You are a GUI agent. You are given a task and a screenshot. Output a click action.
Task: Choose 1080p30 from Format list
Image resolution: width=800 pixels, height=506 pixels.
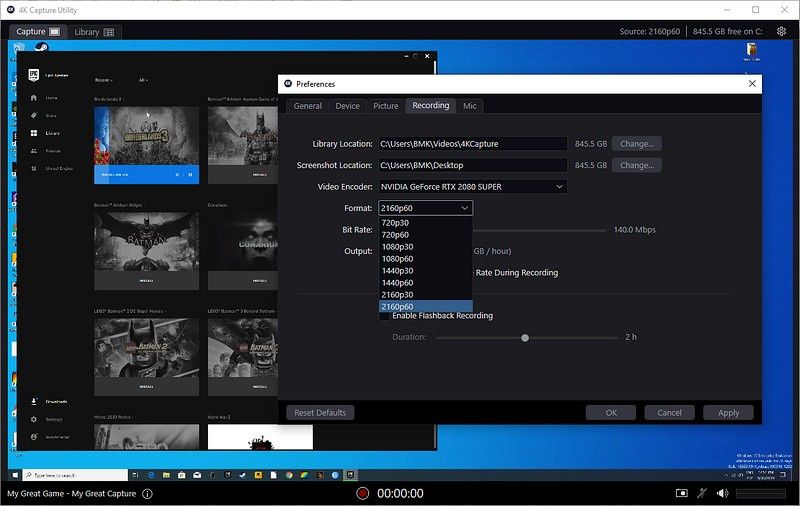coord(426,247)
